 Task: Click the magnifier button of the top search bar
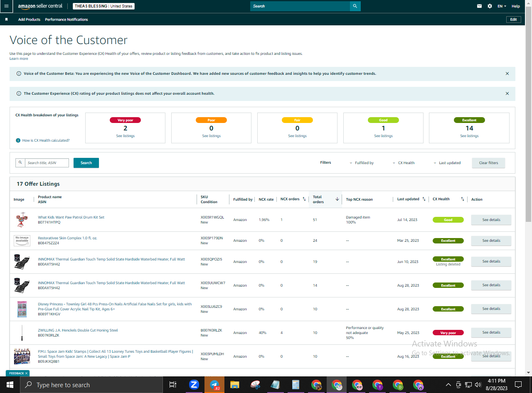coord(355,6)
